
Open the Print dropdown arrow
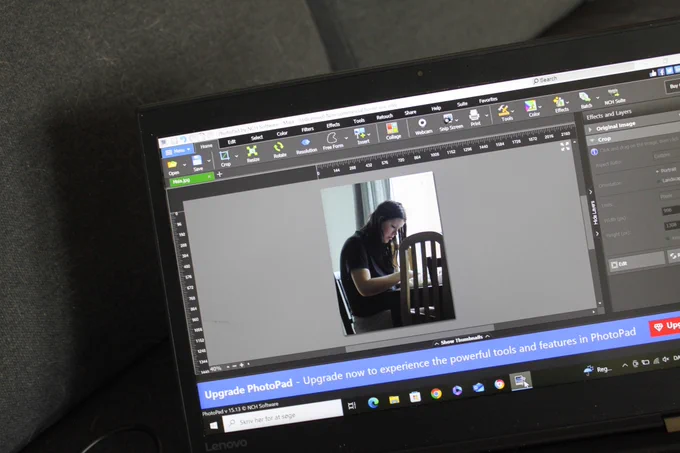click(487, 115)
